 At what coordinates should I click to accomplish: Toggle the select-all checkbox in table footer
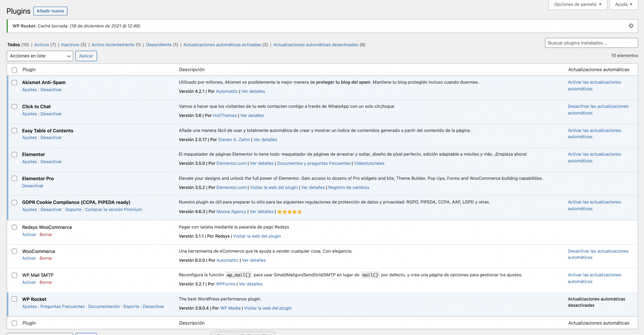coord(14,323)
